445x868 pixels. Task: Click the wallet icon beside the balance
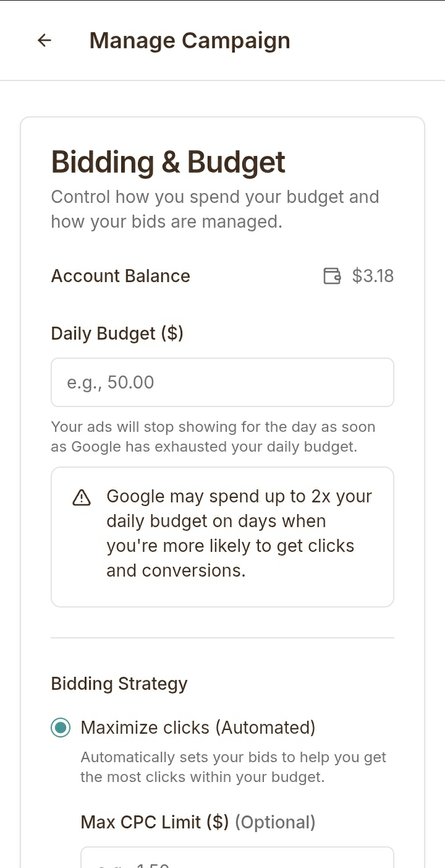click(x=332, y=276)
